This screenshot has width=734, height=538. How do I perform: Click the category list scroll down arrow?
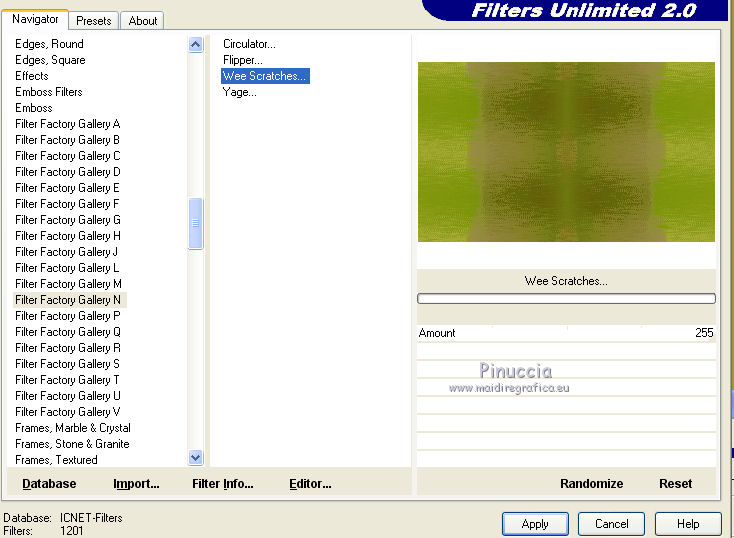point(196,457)
